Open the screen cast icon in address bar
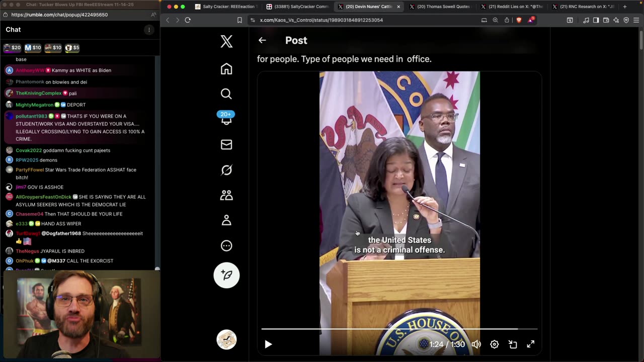Image resolution: width=644 pixels, height=362 pixels. click(484, 20)
